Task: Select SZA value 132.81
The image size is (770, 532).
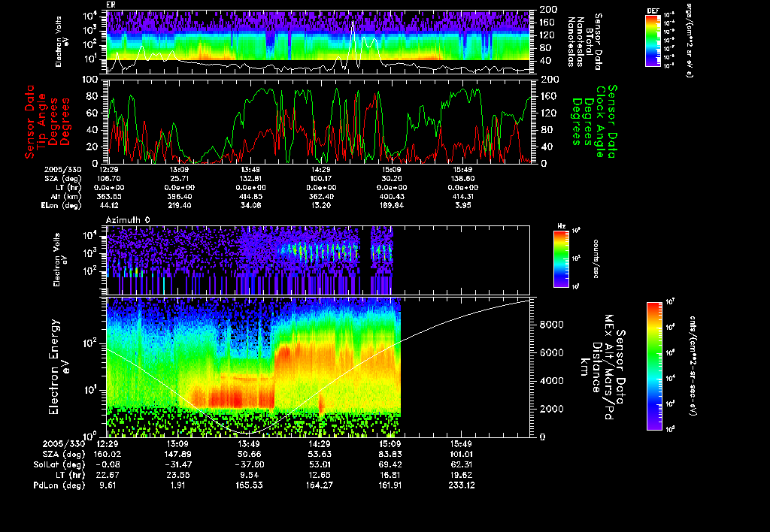Action: [250, 179]
